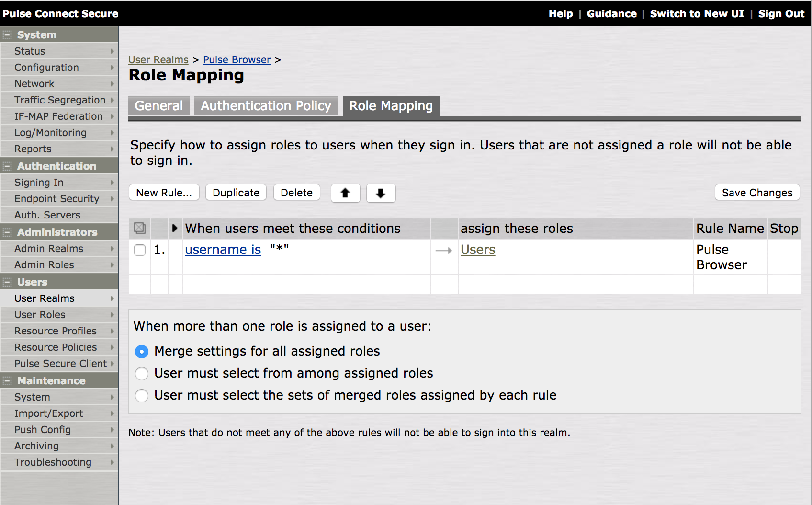
Task: Click the select-all icon in table header
Action: click(x=140, y=228)
